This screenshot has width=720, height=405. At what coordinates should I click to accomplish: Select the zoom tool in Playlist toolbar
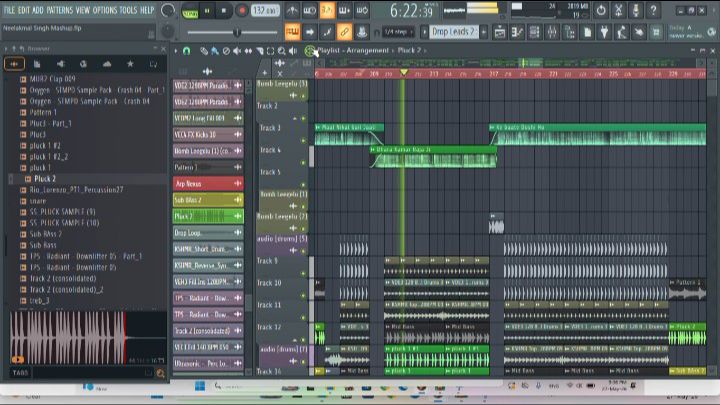click(x=281, y=51)
